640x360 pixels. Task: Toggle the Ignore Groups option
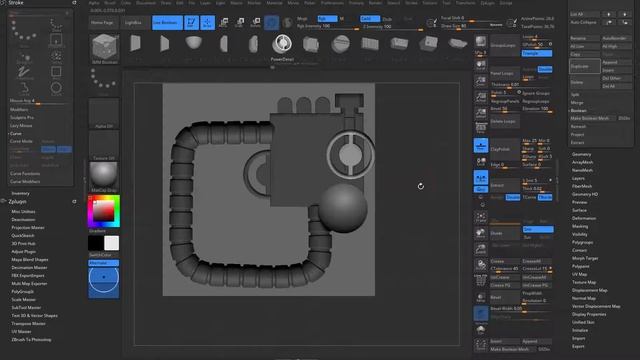(x=536, y=93)
